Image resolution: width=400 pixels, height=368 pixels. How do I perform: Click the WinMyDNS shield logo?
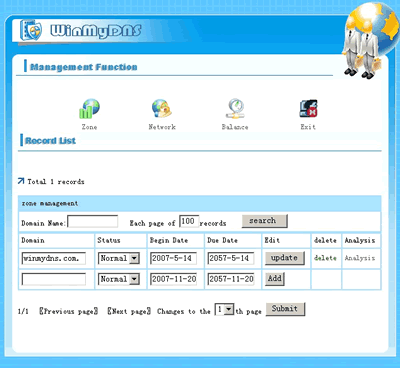coord(31,30)
